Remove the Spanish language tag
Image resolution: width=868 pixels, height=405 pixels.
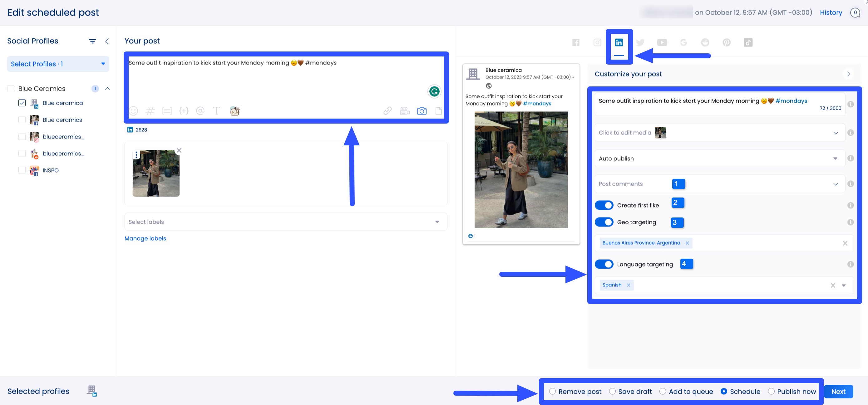pos(628,285)
